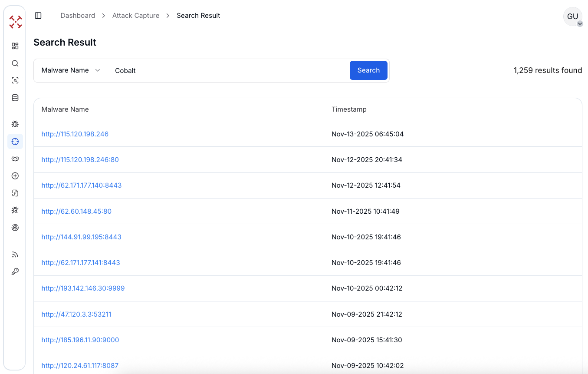Open the mask icon in the sidebar

pos(15,159)
